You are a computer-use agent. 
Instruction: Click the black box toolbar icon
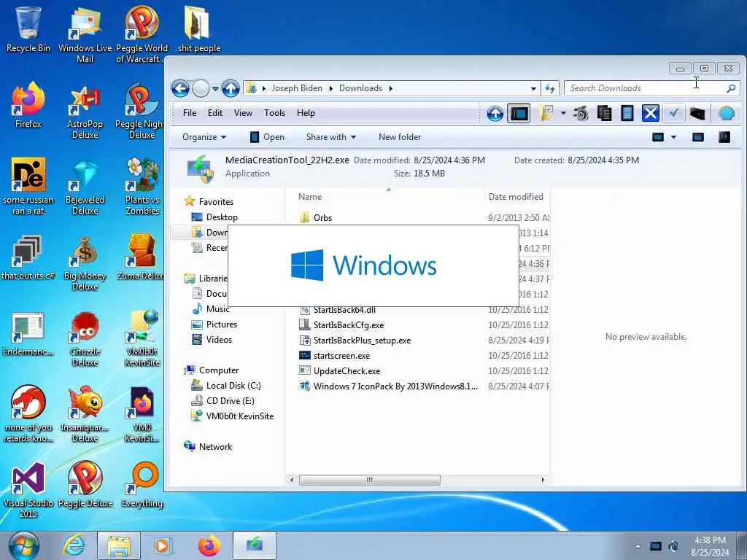pyautogui.click(x=697, y=113)
